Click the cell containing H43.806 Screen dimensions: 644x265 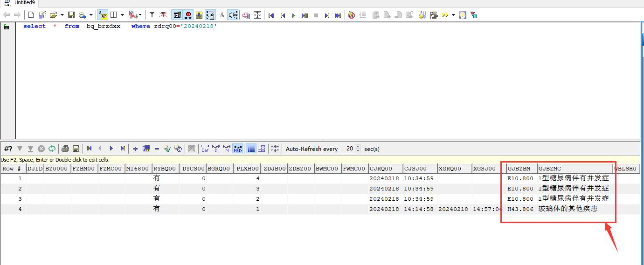522,209
